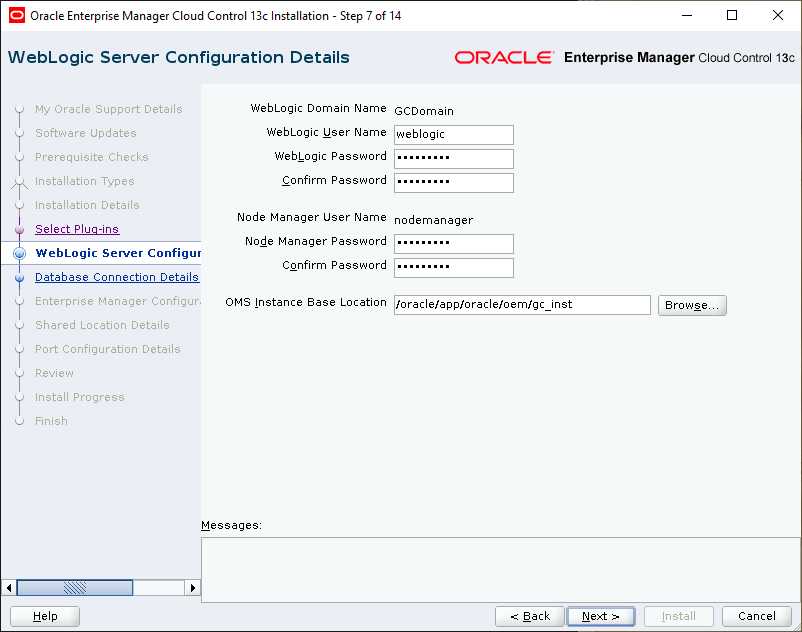Close the installer window

pyautogui.click(x=777, y=15)
